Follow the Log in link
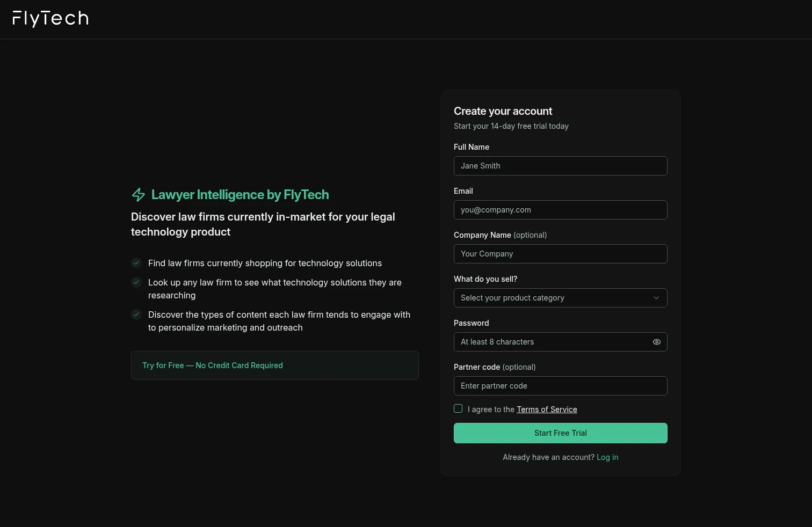 [x=607, y=457]
